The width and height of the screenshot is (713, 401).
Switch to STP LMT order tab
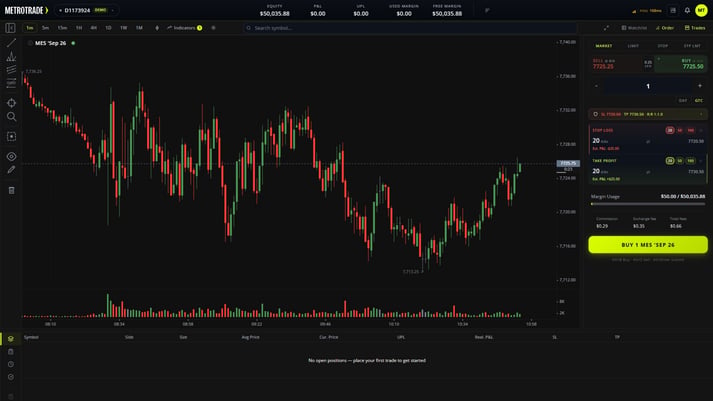[x=692, y=46]
